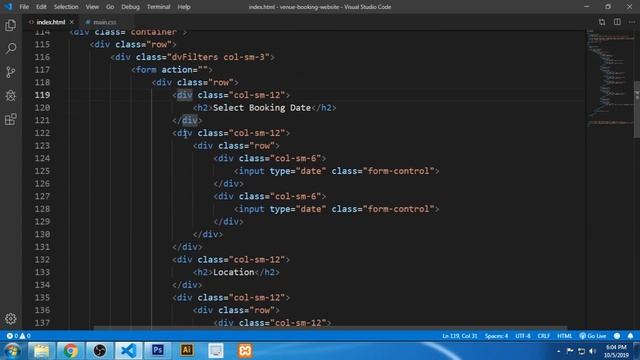Open the Windows Start menu
640x360 pixels.
[x=12, y=351]
